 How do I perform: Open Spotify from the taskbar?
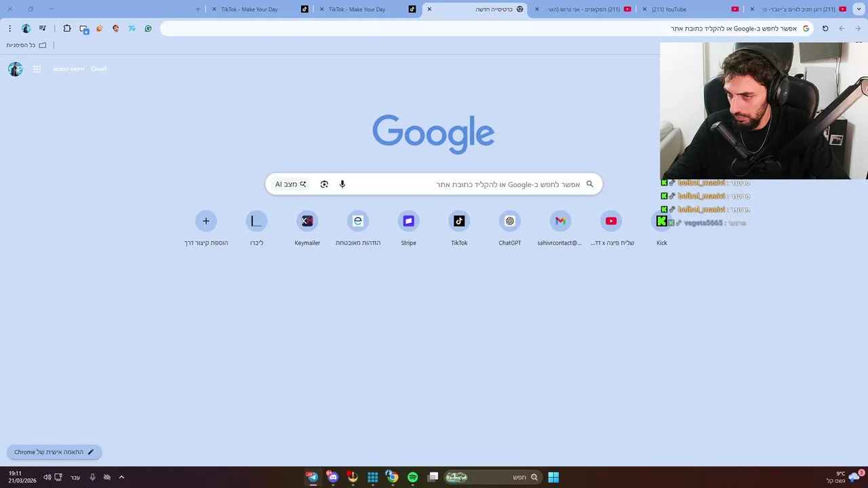pyautogui.click(x=412, y=477)
